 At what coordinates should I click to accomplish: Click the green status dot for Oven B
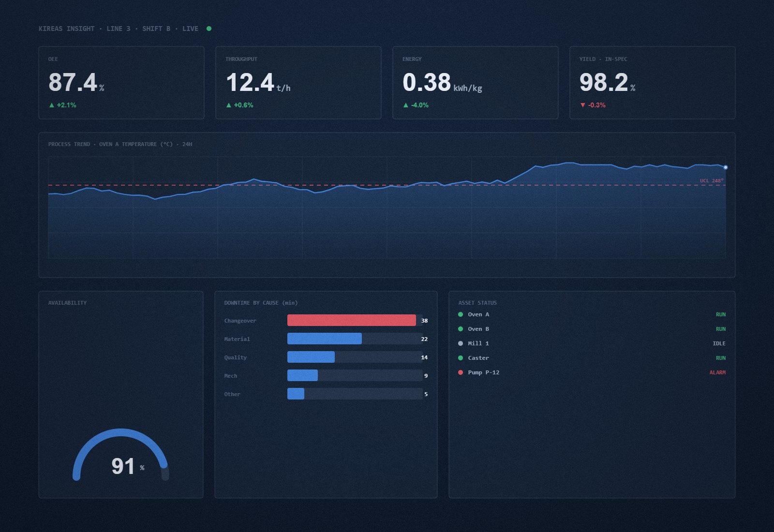coord(461,329)
